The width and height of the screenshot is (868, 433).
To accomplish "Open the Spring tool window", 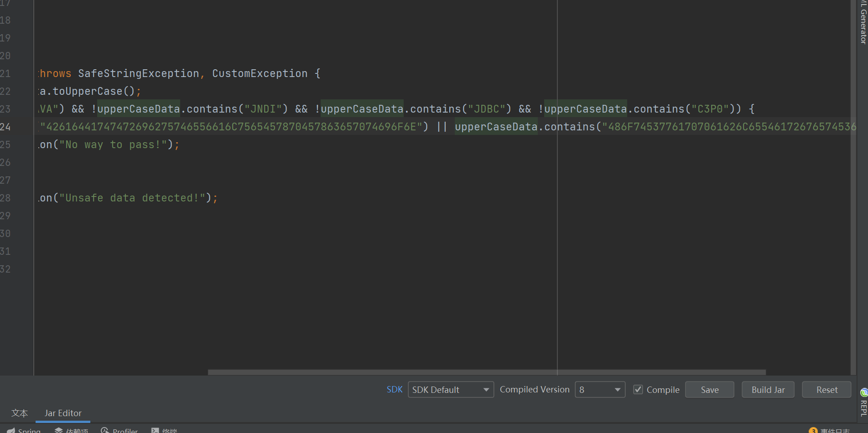I will pyautogui.click(x=24, y=430).
